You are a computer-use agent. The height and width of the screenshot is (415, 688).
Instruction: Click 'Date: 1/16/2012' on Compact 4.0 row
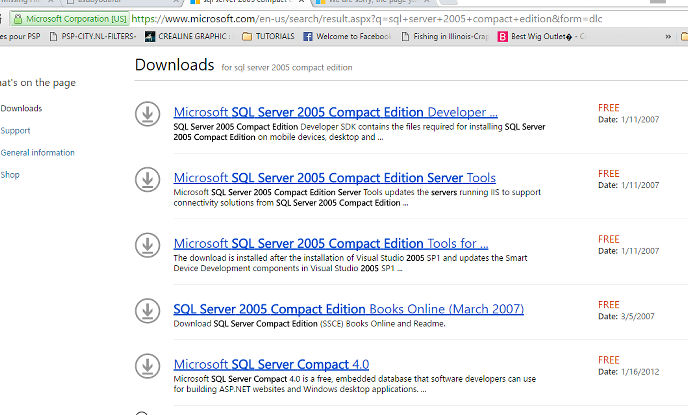pos(628,372)
